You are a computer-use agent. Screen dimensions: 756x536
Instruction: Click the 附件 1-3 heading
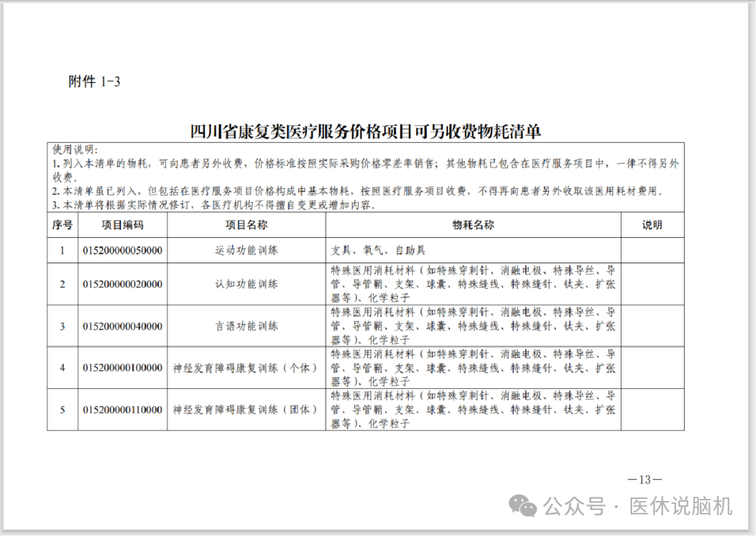point(94,82)
